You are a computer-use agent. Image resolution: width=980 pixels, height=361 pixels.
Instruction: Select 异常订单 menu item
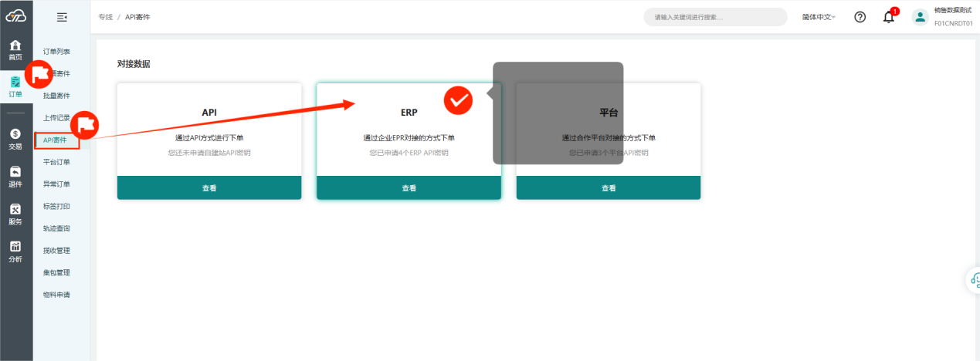point(56,184)
